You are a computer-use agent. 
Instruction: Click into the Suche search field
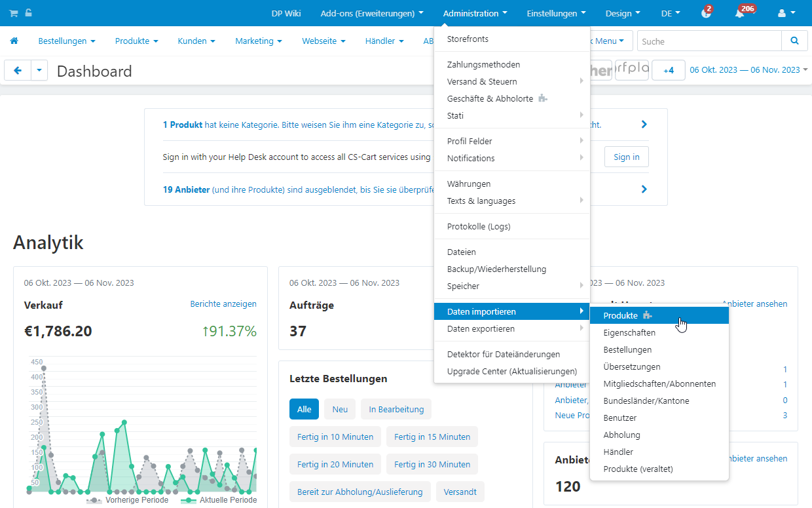coord(709,41)
